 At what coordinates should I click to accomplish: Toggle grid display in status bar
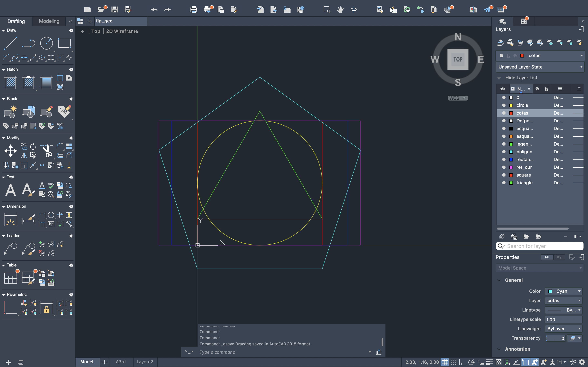pyautogui.click(x=444, y=362)
